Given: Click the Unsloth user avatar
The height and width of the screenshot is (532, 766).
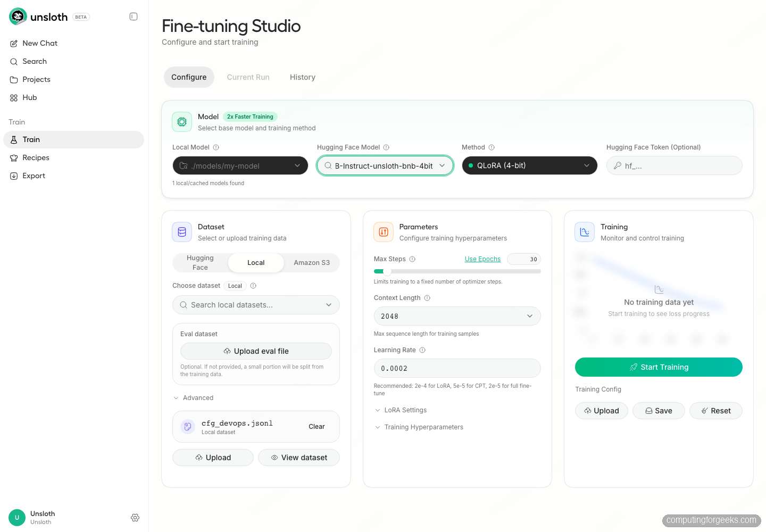Looking at the screenshot, I should pos(17,518).
